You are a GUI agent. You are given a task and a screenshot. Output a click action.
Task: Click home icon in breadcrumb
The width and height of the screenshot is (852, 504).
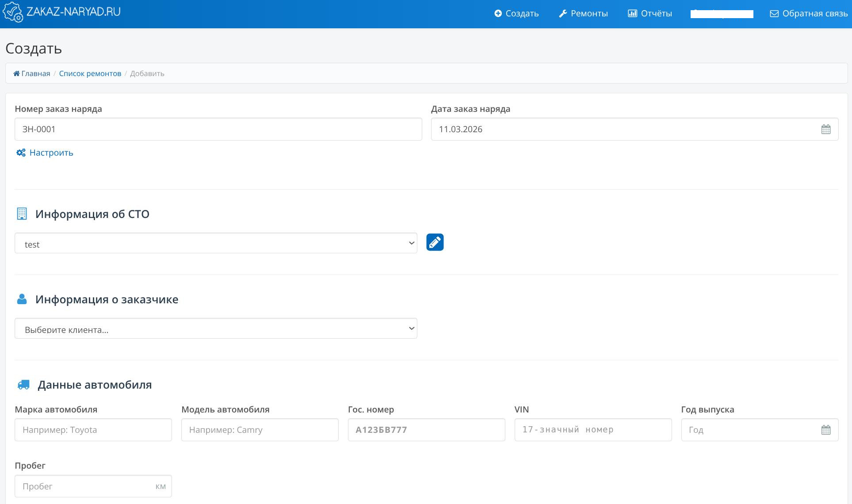16,74
